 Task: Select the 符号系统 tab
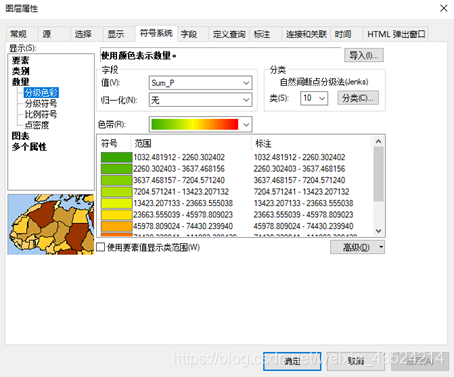point(156,33)
